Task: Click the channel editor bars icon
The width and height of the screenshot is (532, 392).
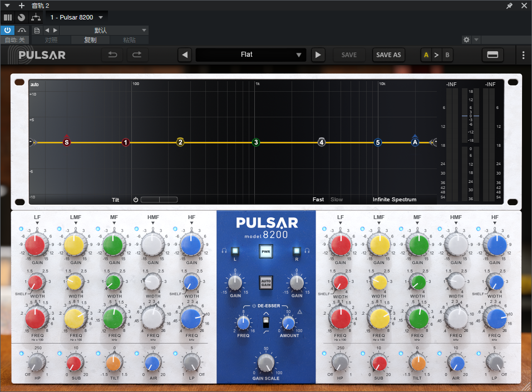Action: coord(8,17)
